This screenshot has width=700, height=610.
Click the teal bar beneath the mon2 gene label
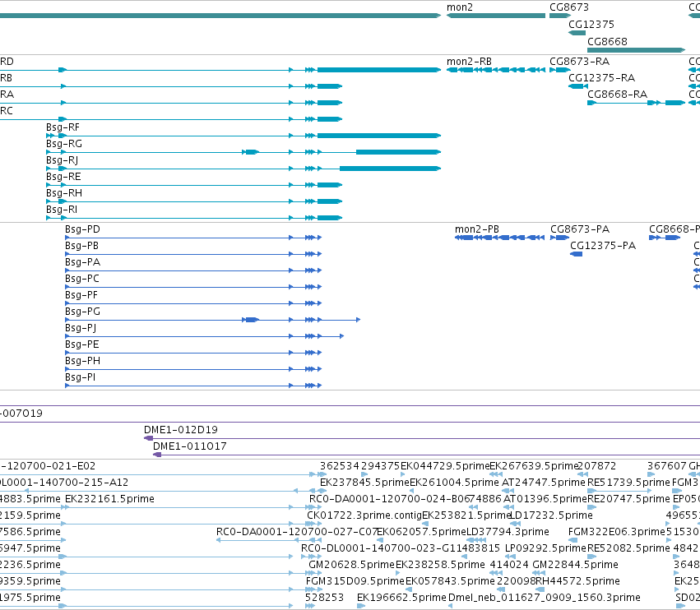(495, 16)
